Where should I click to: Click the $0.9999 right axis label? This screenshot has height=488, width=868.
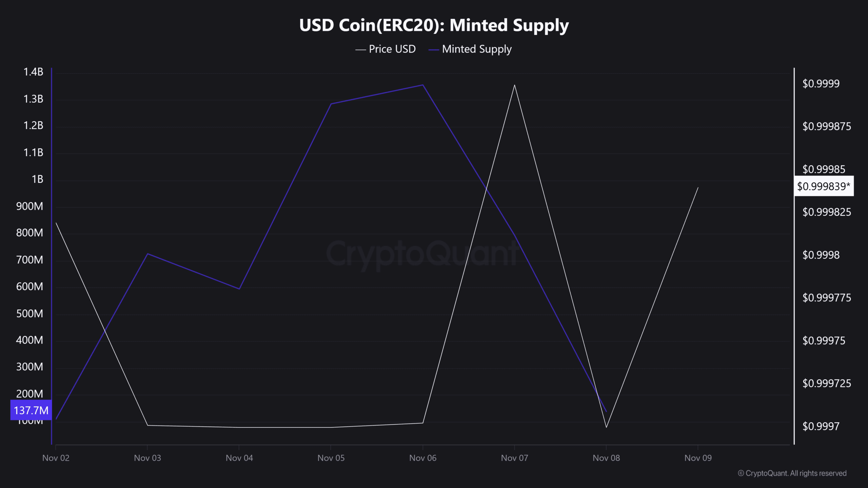tap(821, 83)
